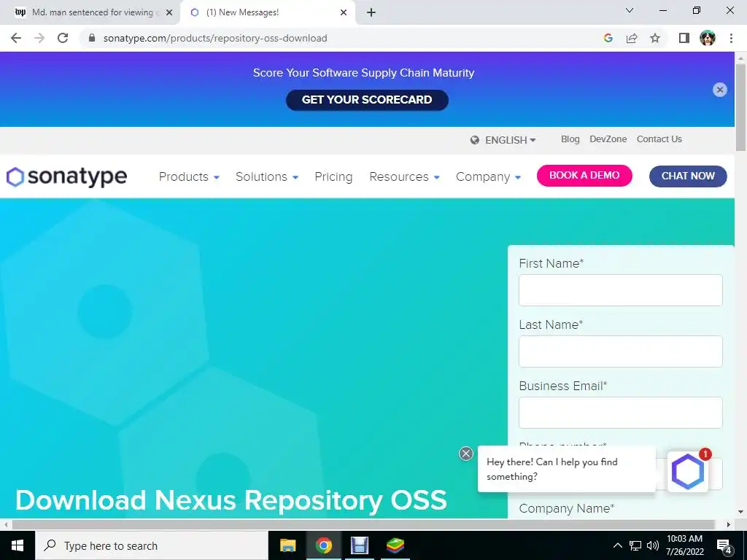The height and width of the screenshot is (560, 747).
Task: Close the Washington Post tab
Action: point(169,13)
